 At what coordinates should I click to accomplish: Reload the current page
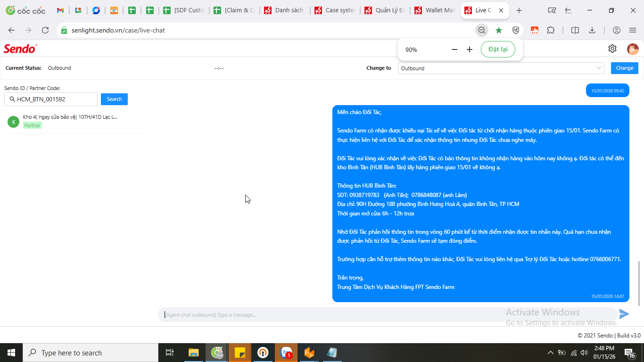(x=45, y=30)
